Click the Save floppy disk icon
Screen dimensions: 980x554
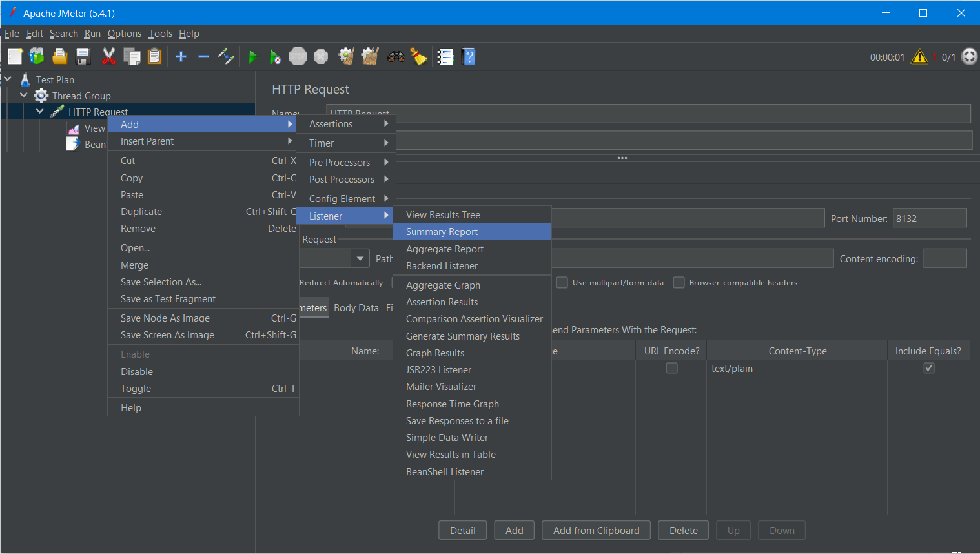click(x=83, y=57)
